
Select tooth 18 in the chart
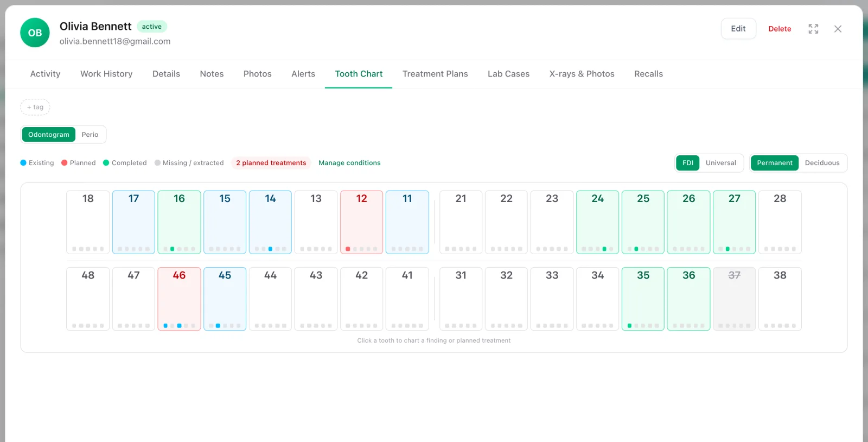88,222
